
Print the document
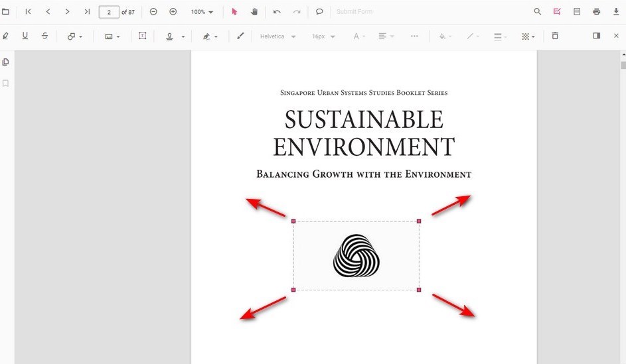point(596,12)
